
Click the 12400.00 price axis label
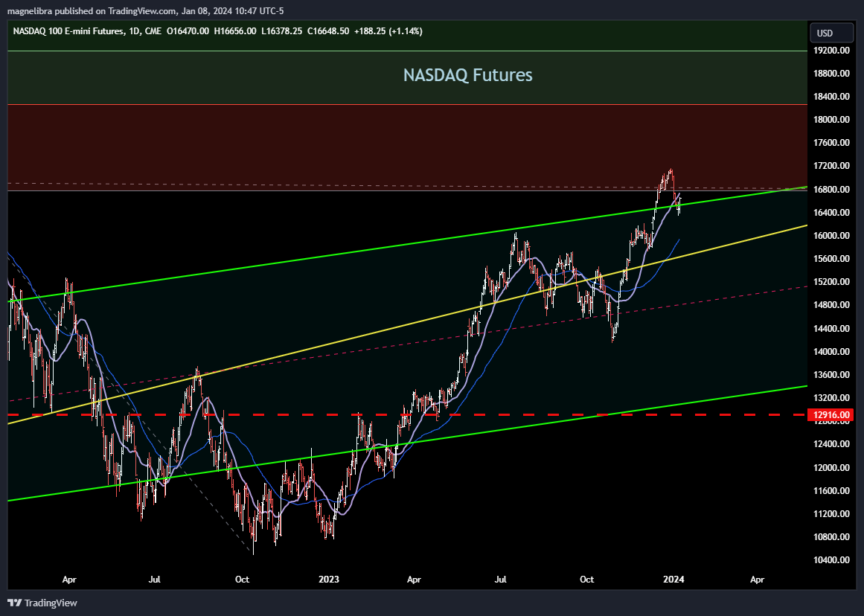(831, 444)
